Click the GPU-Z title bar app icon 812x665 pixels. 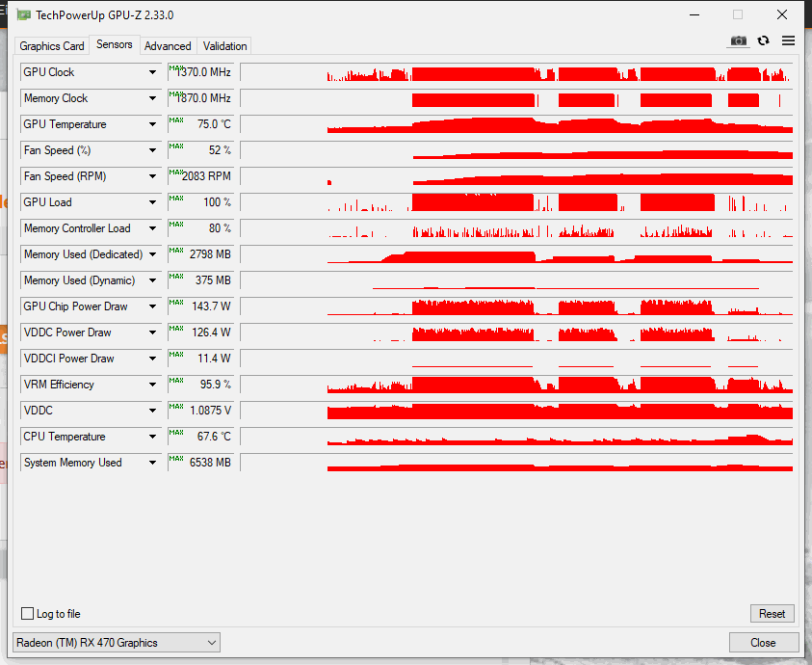pyautogui.click(x=24, y=14)
